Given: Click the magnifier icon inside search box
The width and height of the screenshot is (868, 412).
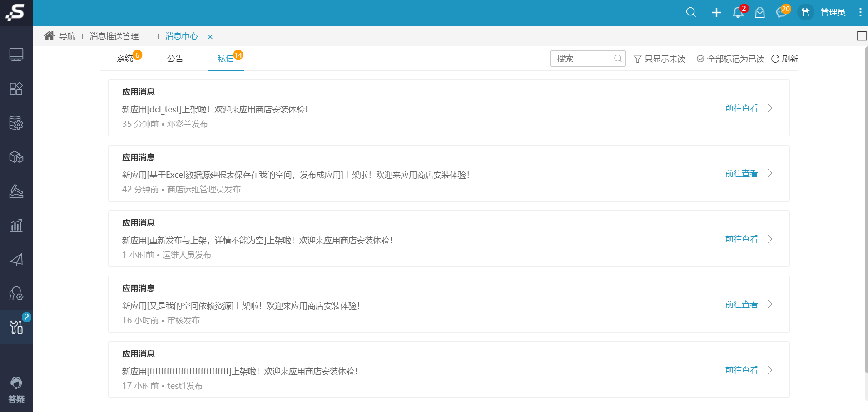Looking at the screenshot, I should 618,59.
